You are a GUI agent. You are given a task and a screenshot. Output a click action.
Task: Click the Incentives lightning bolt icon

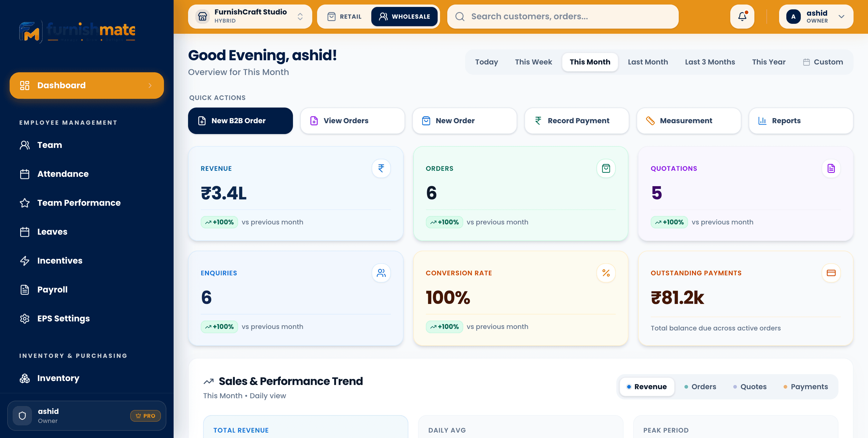pos(25,261)
